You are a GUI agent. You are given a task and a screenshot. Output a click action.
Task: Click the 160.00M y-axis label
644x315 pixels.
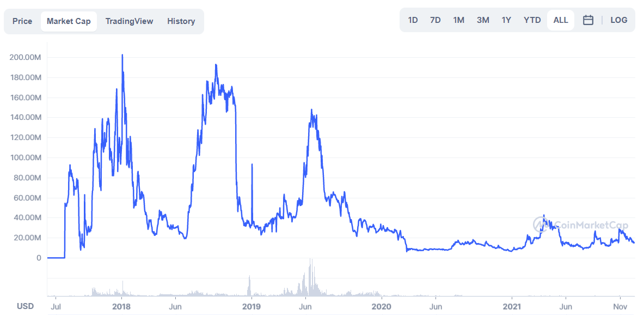coord(26,98)
